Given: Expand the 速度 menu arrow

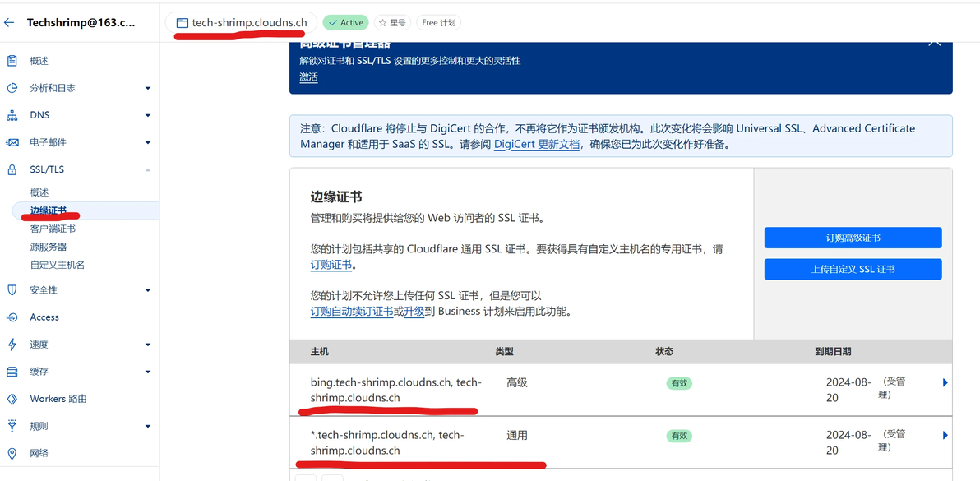Looking at the screenshot, I should click(148, 345).
